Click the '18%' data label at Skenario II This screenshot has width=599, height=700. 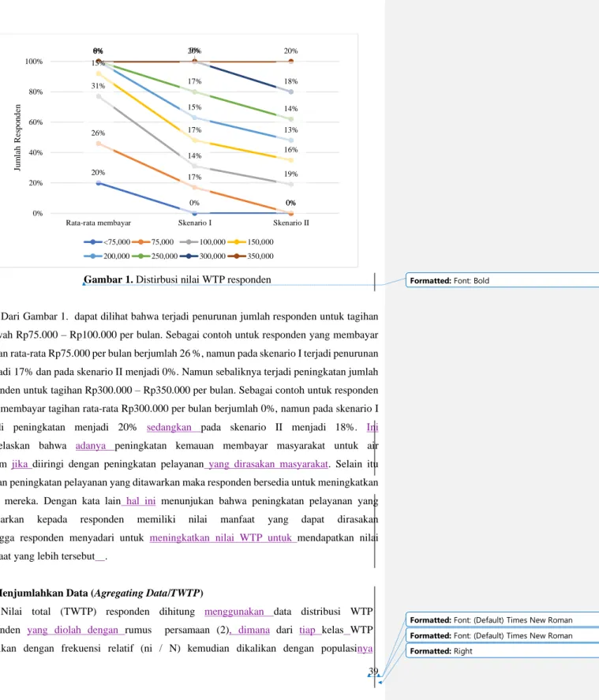(291, 81)
